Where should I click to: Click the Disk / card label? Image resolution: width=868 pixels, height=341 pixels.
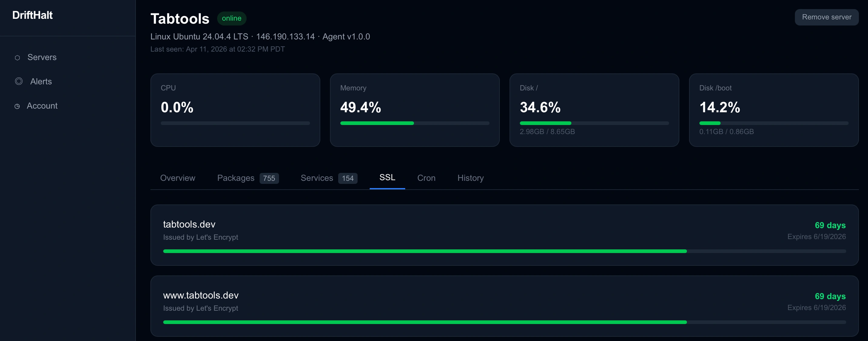point(529,88)
